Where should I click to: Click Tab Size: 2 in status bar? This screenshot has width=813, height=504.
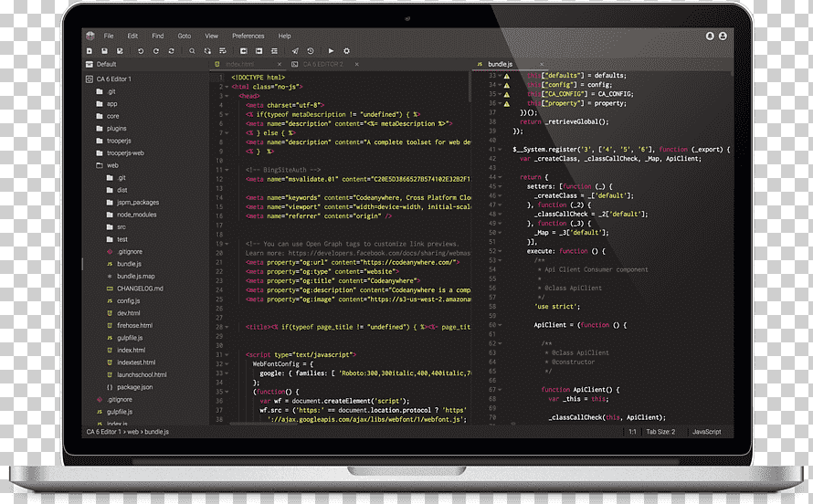[x=660, y=432]
